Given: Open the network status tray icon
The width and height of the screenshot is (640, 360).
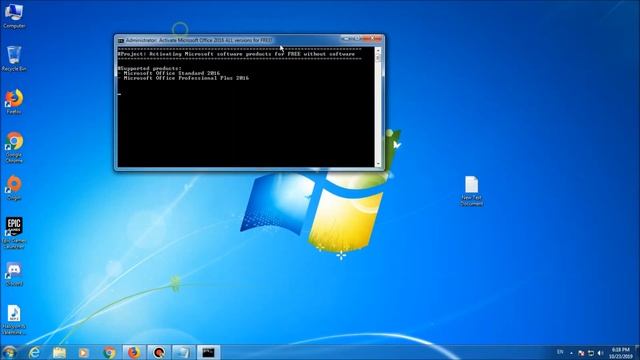Looking at the screenshot, I should (591, 353).
